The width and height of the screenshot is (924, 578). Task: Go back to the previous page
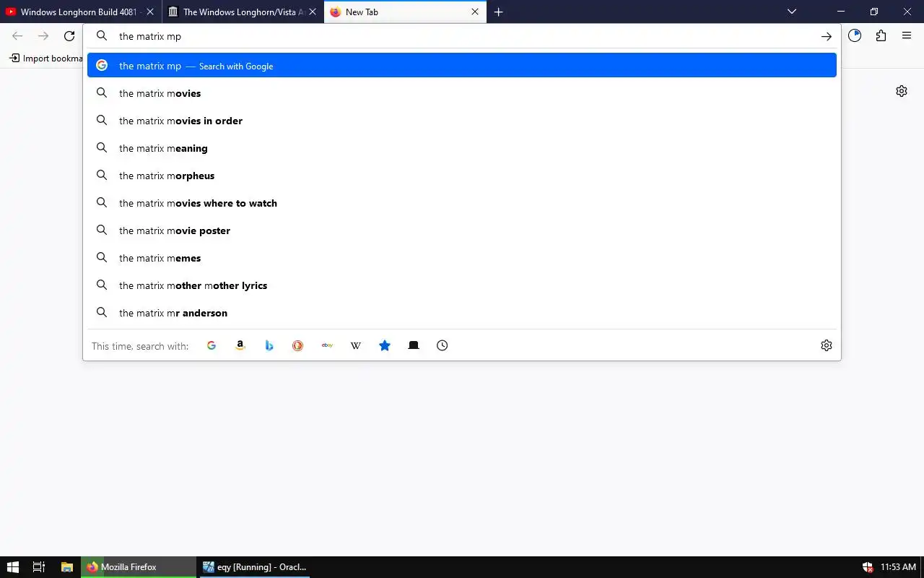pos(17,36)
